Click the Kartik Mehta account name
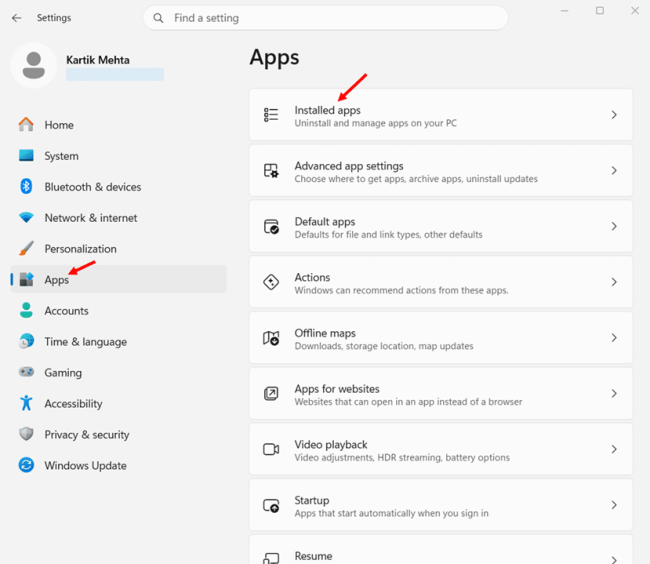Screen dimensions: 650x564 pyautogui.click(x=98, y=60)
